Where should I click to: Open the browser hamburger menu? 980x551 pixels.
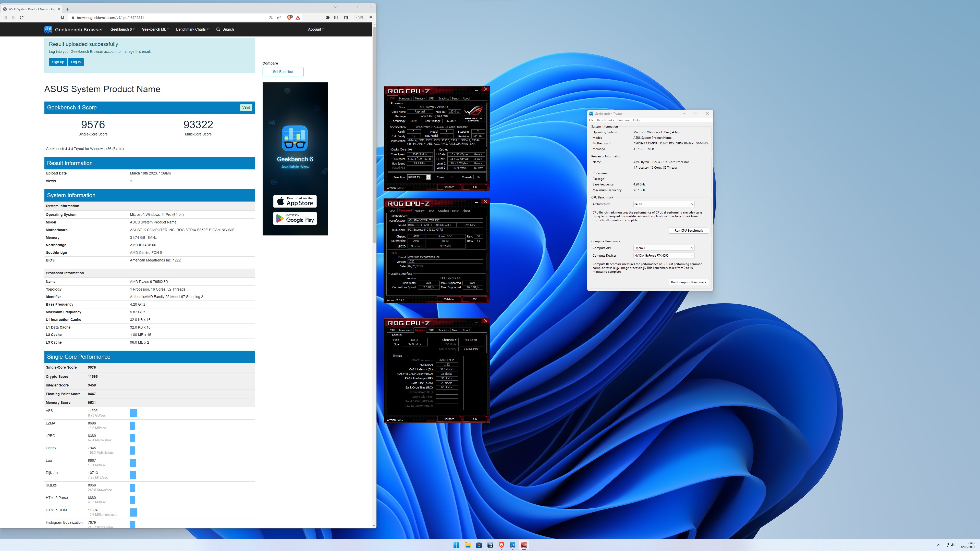click(x=371, y=18)
